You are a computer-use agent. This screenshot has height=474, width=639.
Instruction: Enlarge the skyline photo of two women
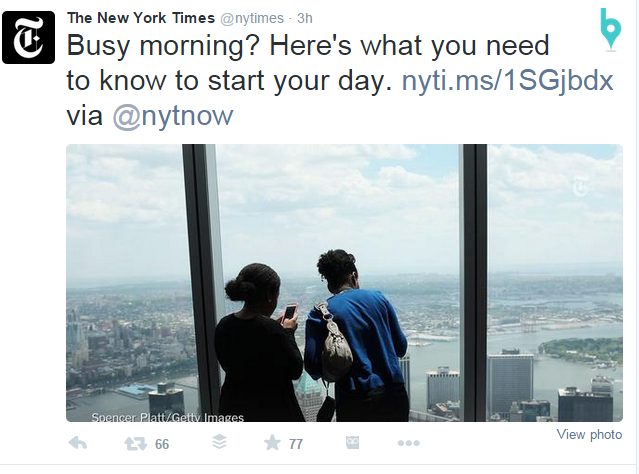pos(344,283)
